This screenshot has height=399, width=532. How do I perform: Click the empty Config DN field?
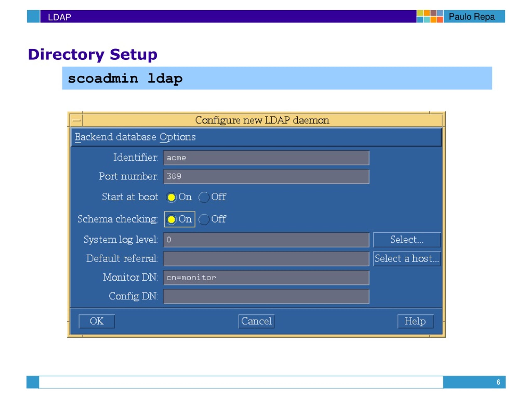tap(266, 297)
